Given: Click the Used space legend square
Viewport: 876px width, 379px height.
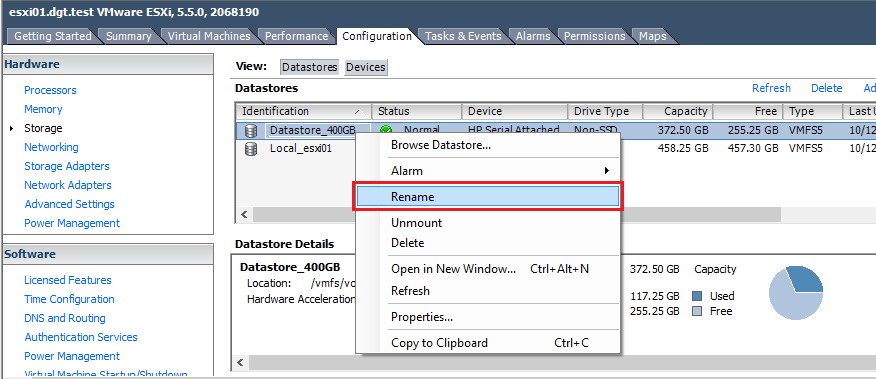Looking at the screenshot, I should [697, 296].
